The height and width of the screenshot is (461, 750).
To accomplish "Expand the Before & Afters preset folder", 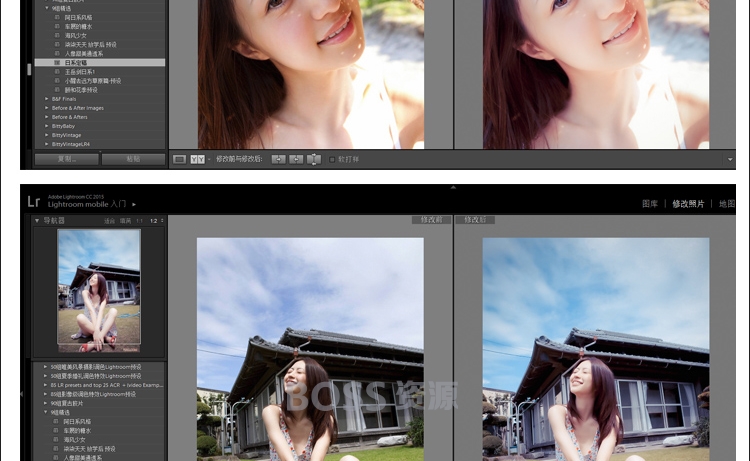I will (47, 117).
